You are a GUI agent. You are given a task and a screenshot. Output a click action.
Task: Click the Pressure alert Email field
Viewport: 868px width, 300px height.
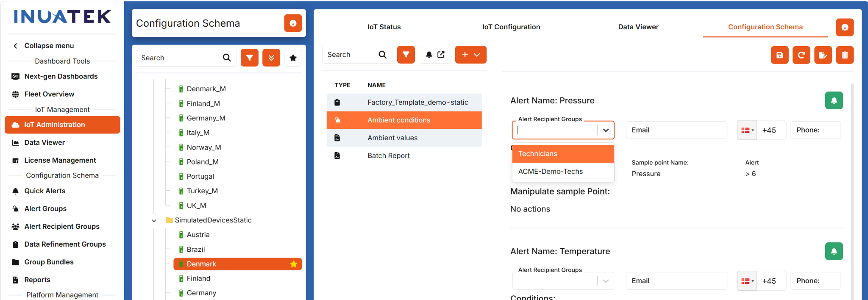pos(677,130)
